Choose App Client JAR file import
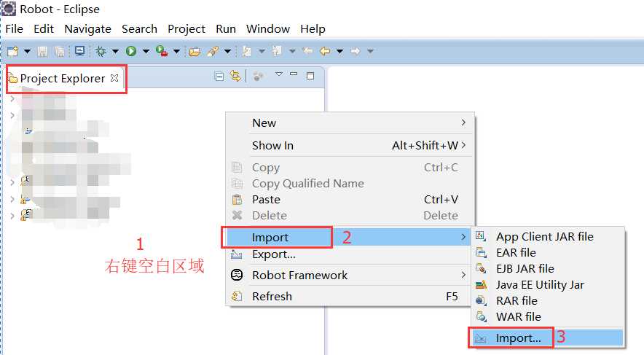 (548, 237)
